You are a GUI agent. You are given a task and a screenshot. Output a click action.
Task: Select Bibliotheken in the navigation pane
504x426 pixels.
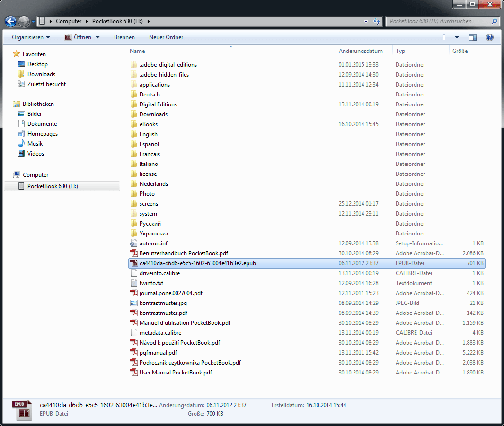[x=34, y=104]
